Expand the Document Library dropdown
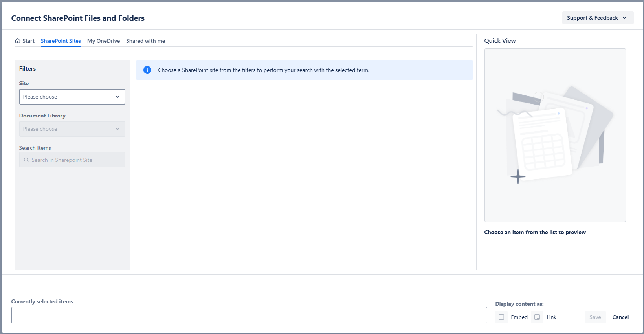Image resolution: width=644 pixels, height=334 pixels. click(x=72, y=129)
